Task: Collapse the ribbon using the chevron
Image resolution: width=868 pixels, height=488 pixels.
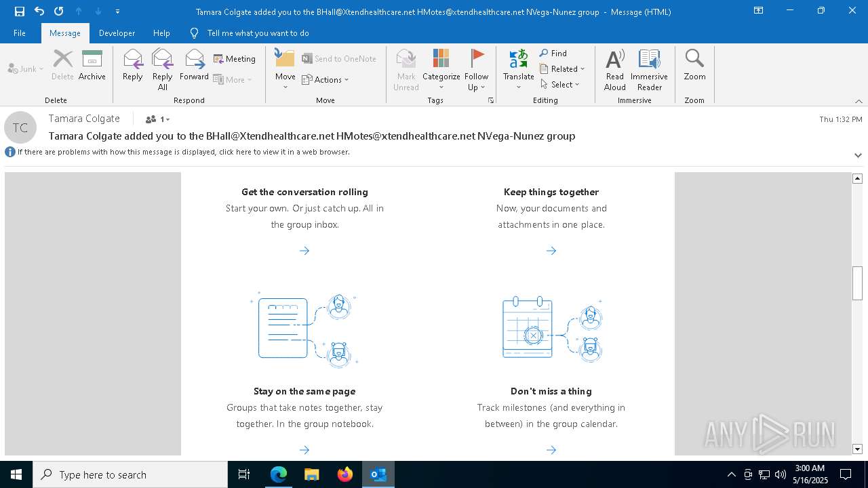Action: tap(859, 101)
